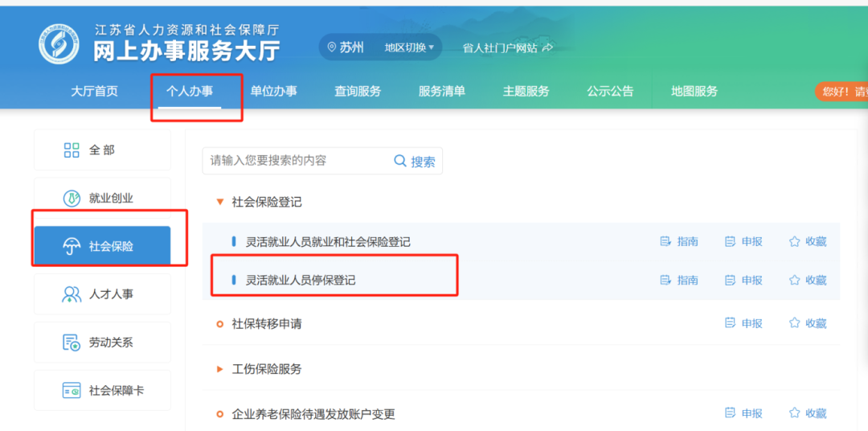Expand the 工伤保险服务 section

220,369
